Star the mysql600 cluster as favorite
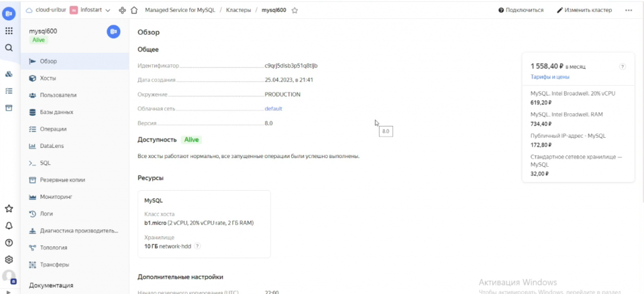Screen dimensions: 644x294 (x=294, y=10)
